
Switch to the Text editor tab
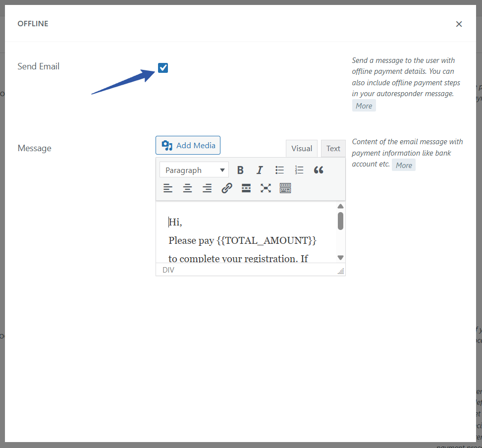click(x=333, y=149)
